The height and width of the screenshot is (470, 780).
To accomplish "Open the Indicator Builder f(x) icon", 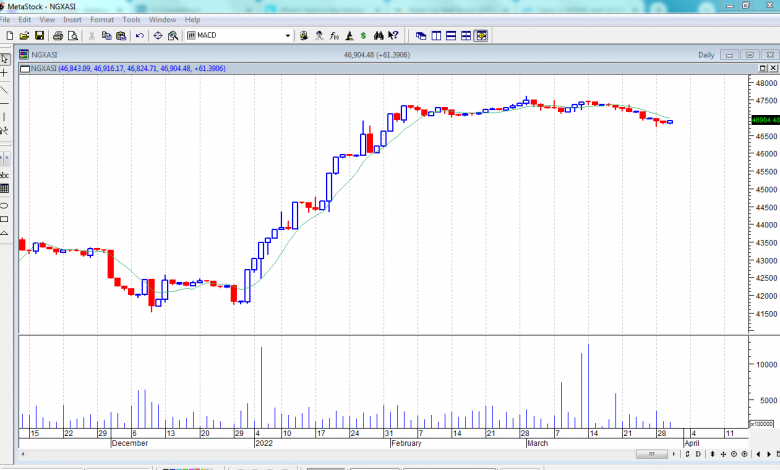I will [x=334, y=35].
